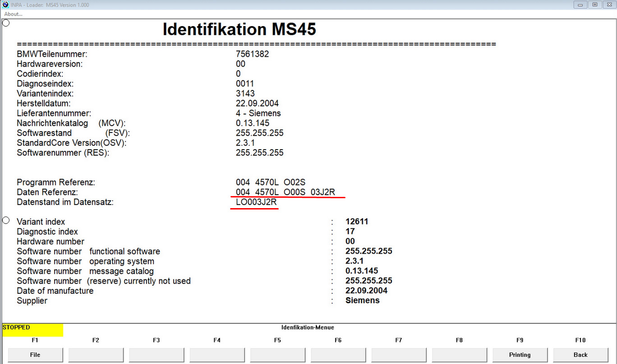
Task: Click the blank F2 button
Action: (96, 355)
